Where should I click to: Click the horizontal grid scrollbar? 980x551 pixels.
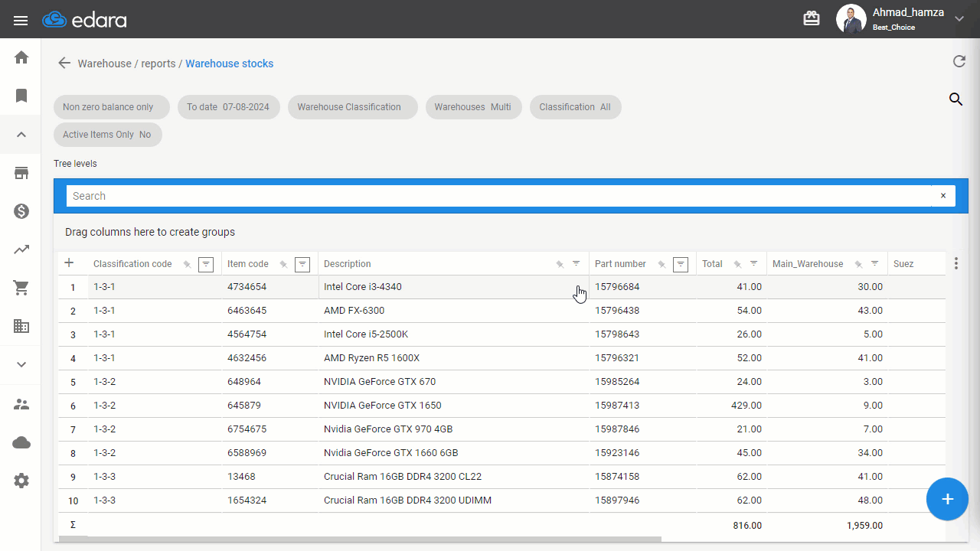pos(359,540)
